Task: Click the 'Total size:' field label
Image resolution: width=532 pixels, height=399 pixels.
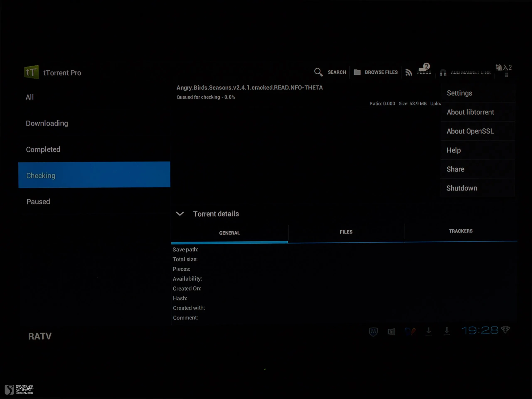Action: pos(185,259)
